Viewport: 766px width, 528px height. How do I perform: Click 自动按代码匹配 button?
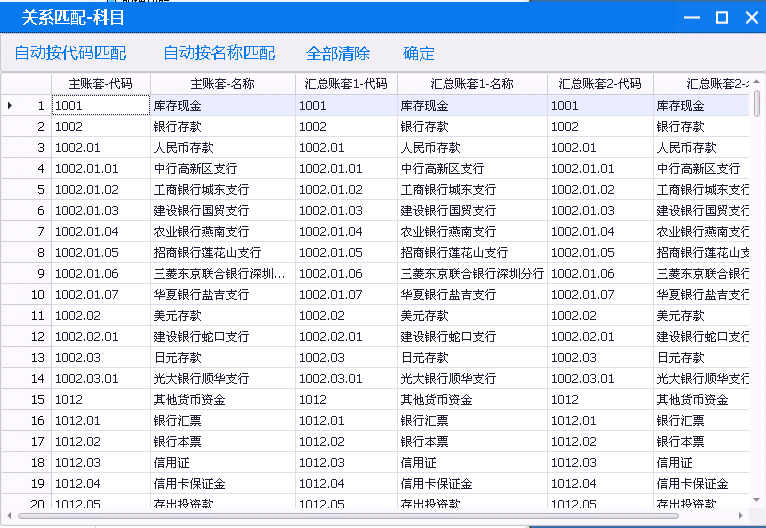tap(70, 53)
